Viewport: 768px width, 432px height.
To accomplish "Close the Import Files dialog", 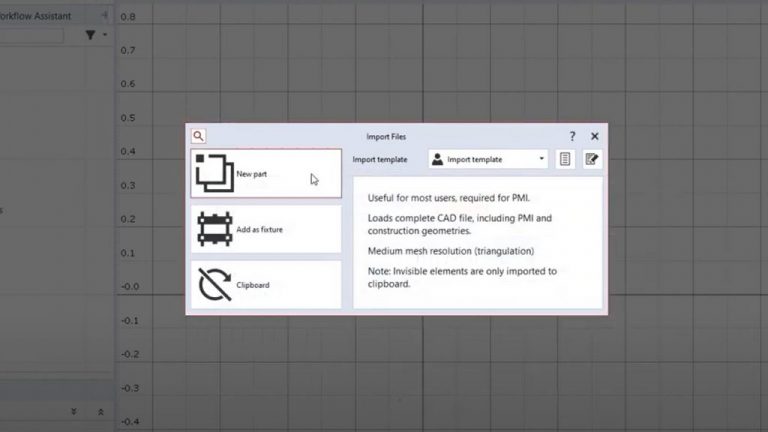I will click(x=595, y=136).
